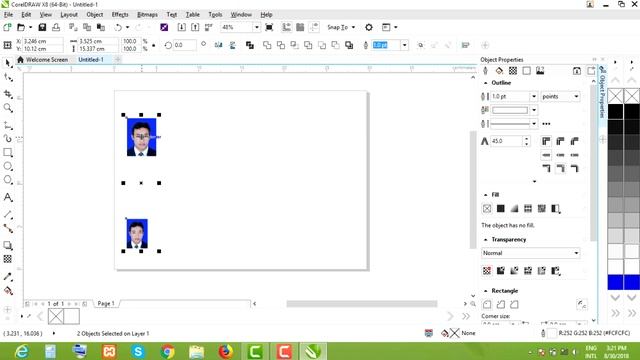
Task: Open outline color dropdown
Action: pos(534,110)
